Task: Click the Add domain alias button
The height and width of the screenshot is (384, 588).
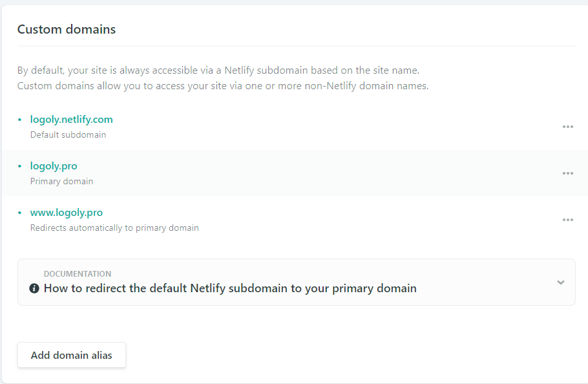Action: click(x=72, y=355)
